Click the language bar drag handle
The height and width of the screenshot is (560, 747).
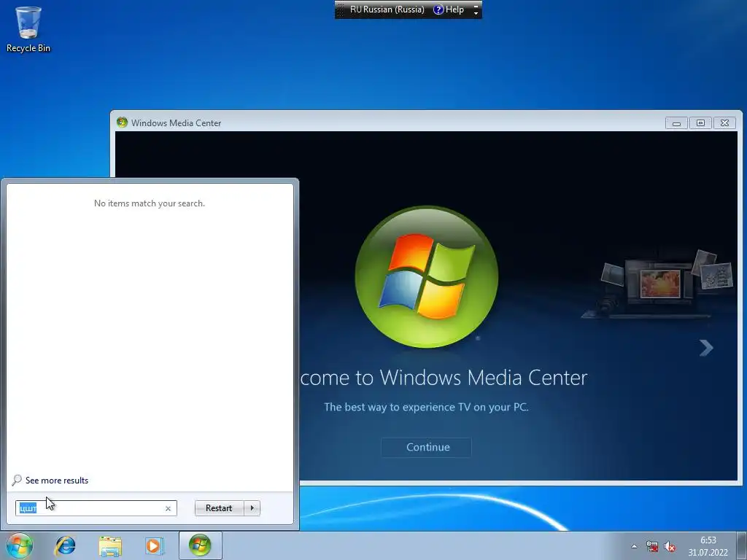[x=340, y=9]
